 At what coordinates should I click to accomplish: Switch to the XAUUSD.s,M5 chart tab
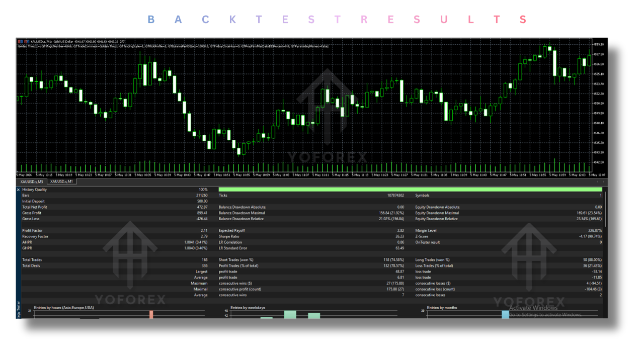[32, 182]
